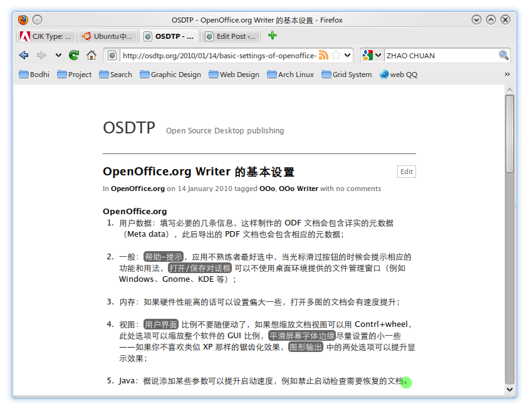
Task: Click the bold OpenOffice.org section heading
Action: 135,211
